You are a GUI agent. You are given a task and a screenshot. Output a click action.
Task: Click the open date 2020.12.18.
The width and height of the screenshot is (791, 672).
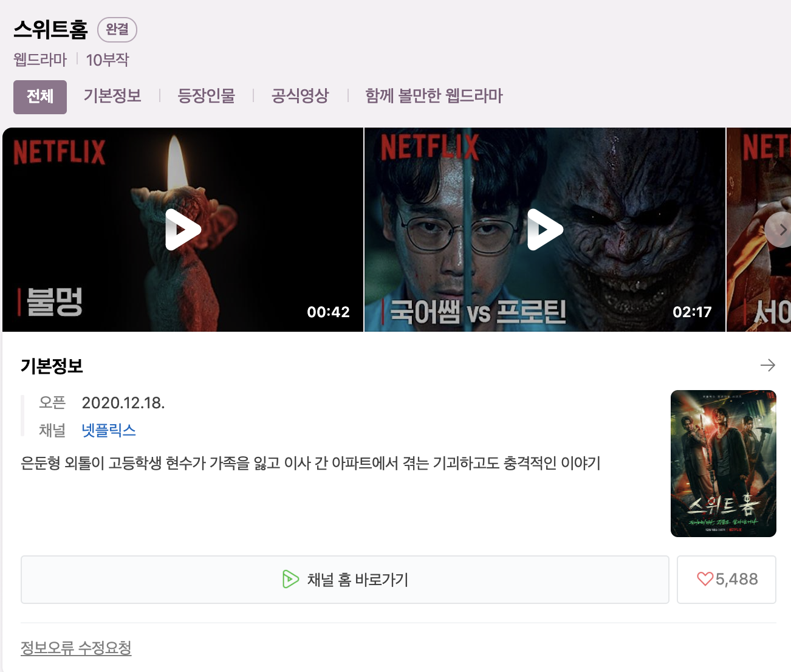123,403
